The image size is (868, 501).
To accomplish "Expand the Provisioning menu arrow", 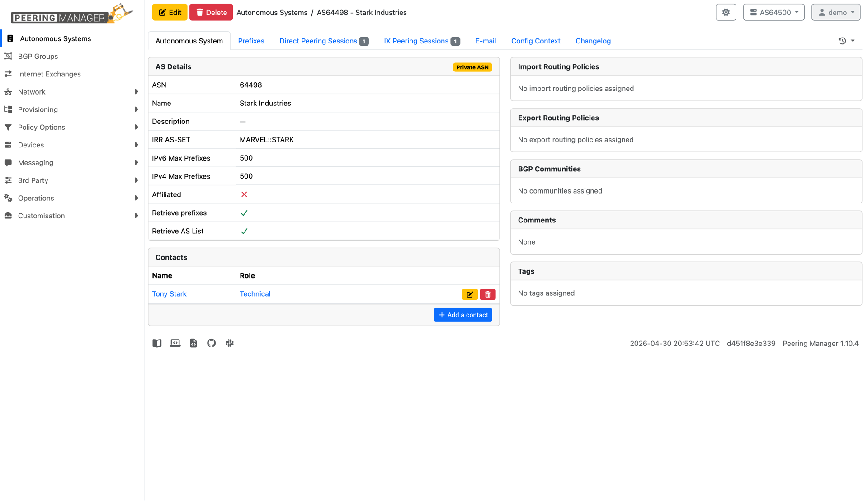I will tap(137, 109).
